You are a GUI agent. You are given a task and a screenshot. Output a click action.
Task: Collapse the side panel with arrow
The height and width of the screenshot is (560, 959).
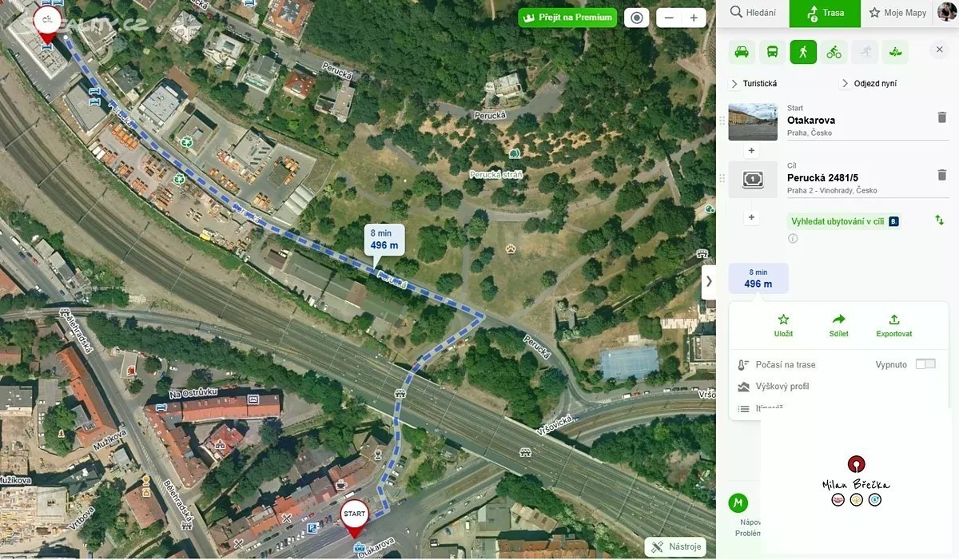tap(709, 281)
